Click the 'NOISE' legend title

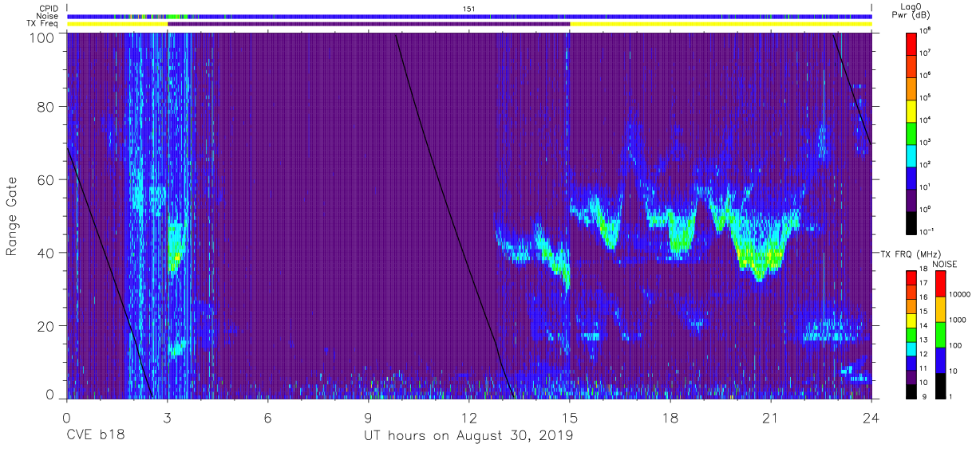click(945, 263)
